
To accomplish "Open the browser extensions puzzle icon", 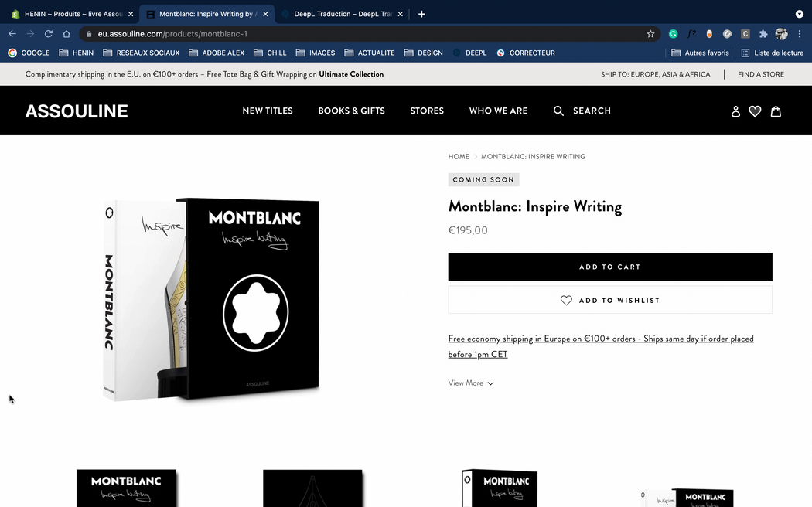I will pos(763,34).
